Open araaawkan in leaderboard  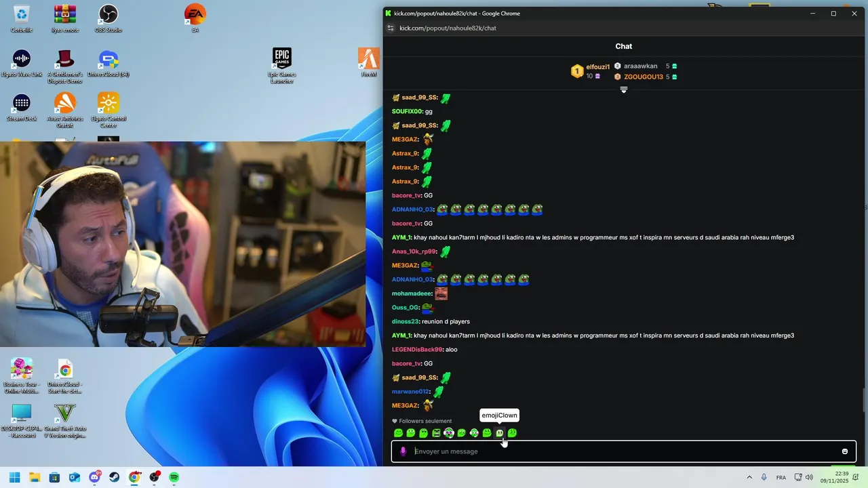click(640, 66)
